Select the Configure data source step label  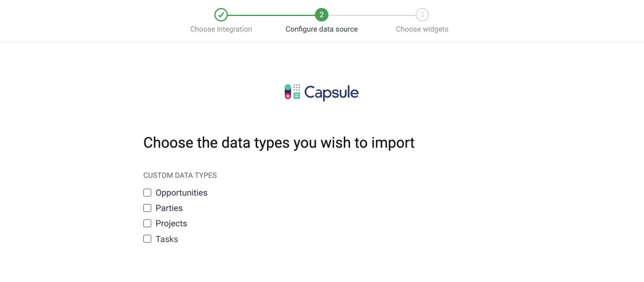321,29
